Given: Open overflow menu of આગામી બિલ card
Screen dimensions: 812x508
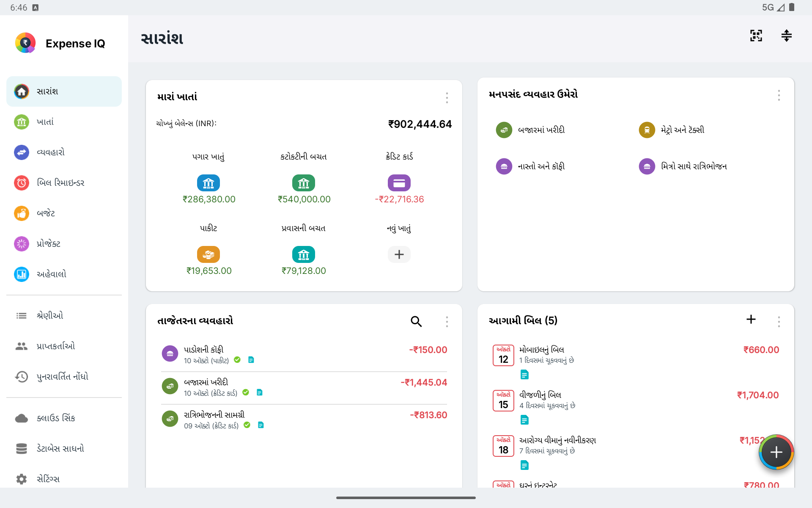Looking at the screenshot, I should tap(779, 322).
